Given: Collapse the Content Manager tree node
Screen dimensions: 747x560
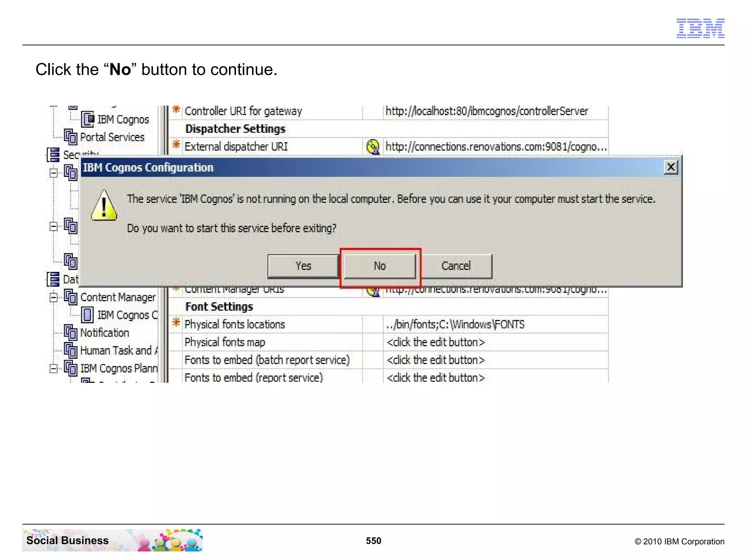Looking at the screenshot, I should click(54, 297).
